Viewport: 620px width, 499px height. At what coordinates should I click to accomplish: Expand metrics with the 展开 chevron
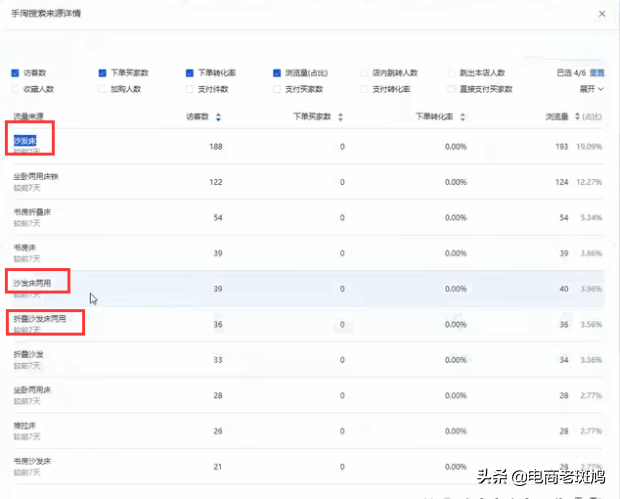pyautogui.click(x=592, y=89)
